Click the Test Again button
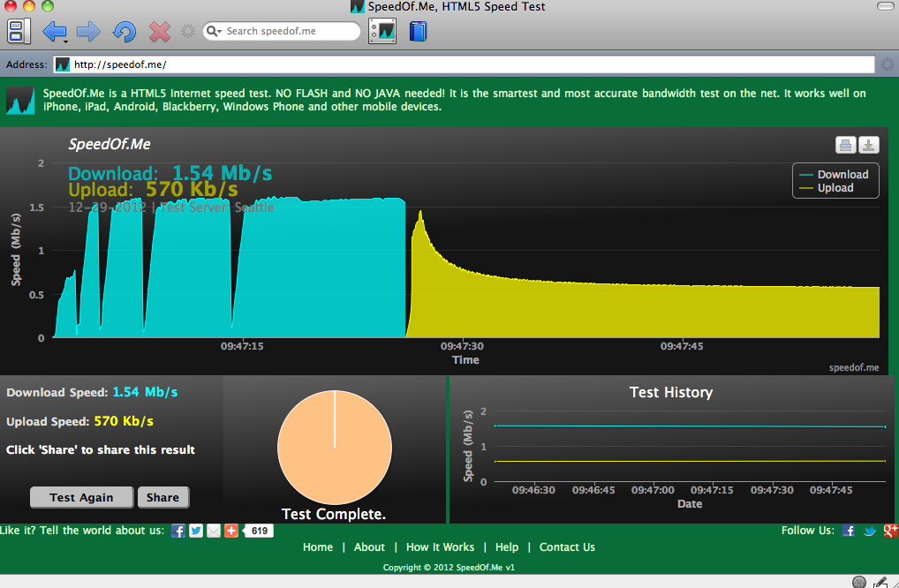Viewport: 899px width, 588px height. coord(81,497)
